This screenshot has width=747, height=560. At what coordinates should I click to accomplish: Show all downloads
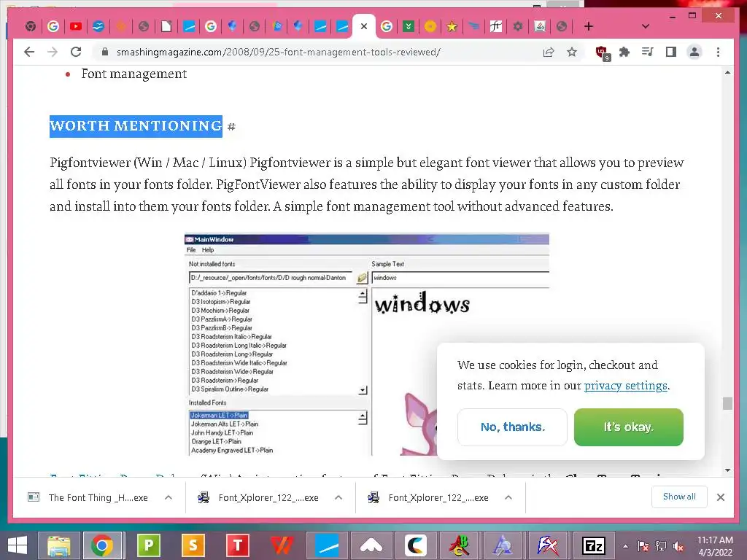tap(679, 497)
